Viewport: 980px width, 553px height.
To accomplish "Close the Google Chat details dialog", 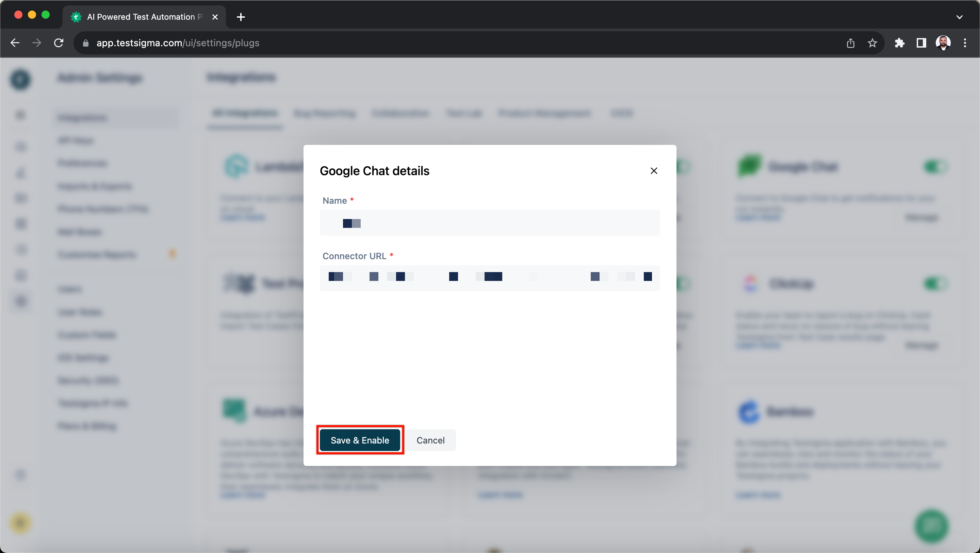I will [654, 171].
